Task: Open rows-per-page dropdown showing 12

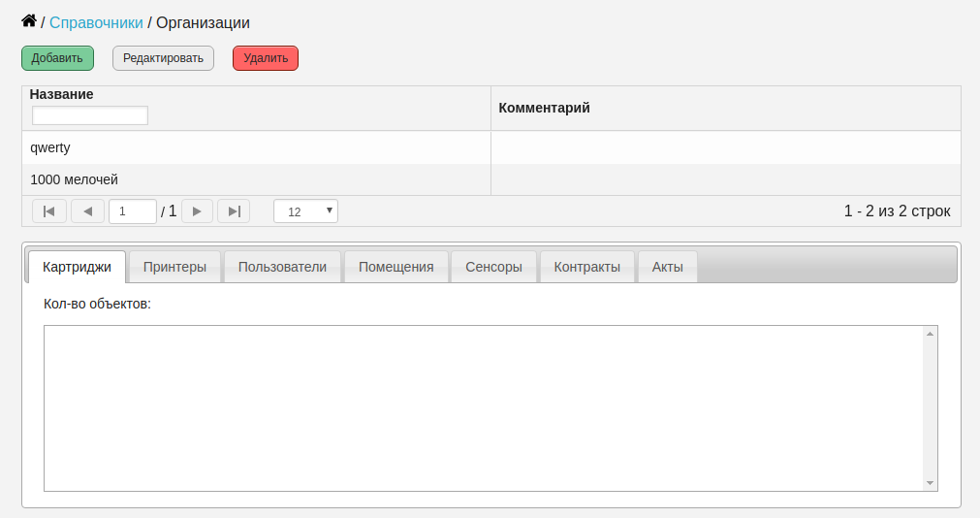Action: pos(305,211)
